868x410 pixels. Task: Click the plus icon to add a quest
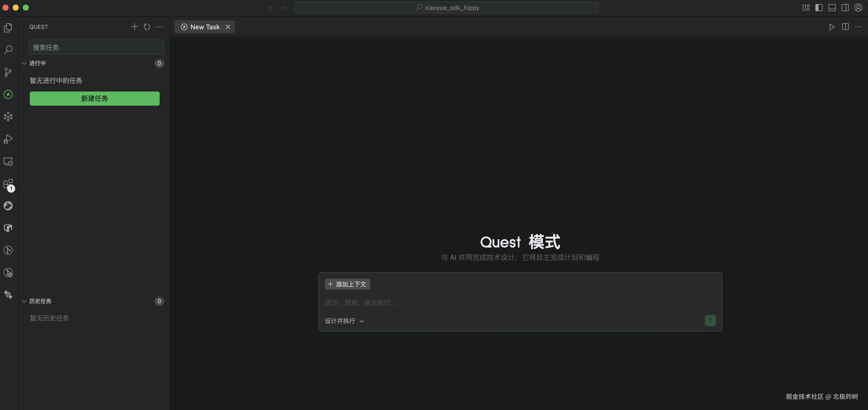134,27
